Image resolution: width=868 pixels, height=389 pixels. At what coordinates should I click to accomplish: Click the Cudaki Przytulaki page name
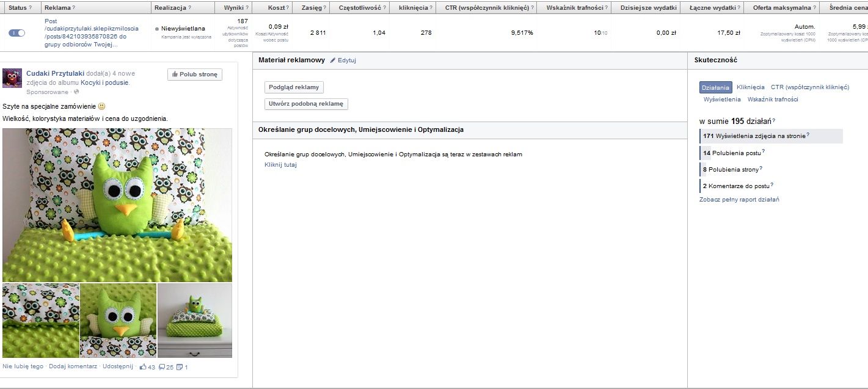55,73
